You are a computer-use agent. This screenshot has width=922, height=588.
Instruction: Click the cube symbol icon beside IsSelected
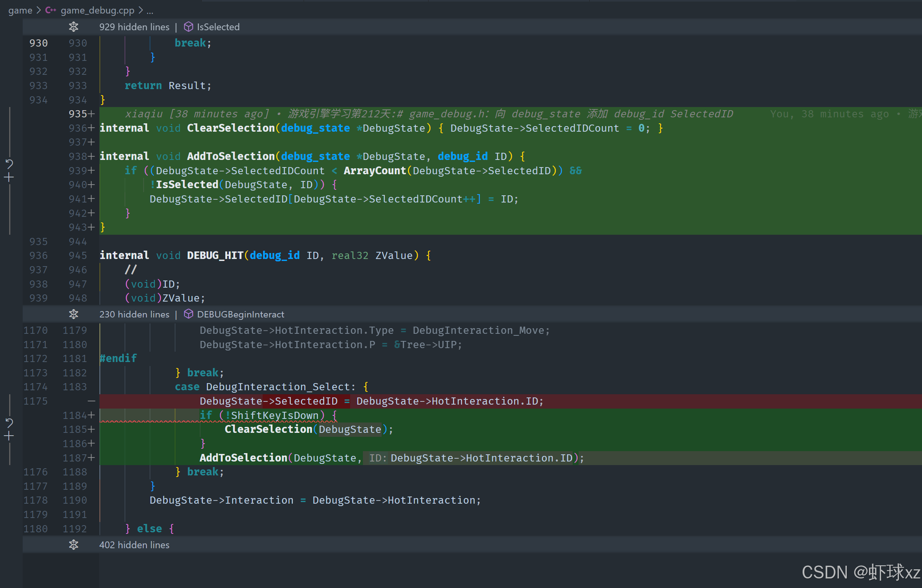click(x=188, y=27)
